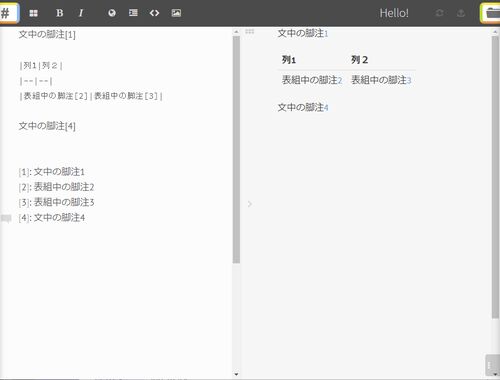Insert a code sample

click(x=154, y=13)
